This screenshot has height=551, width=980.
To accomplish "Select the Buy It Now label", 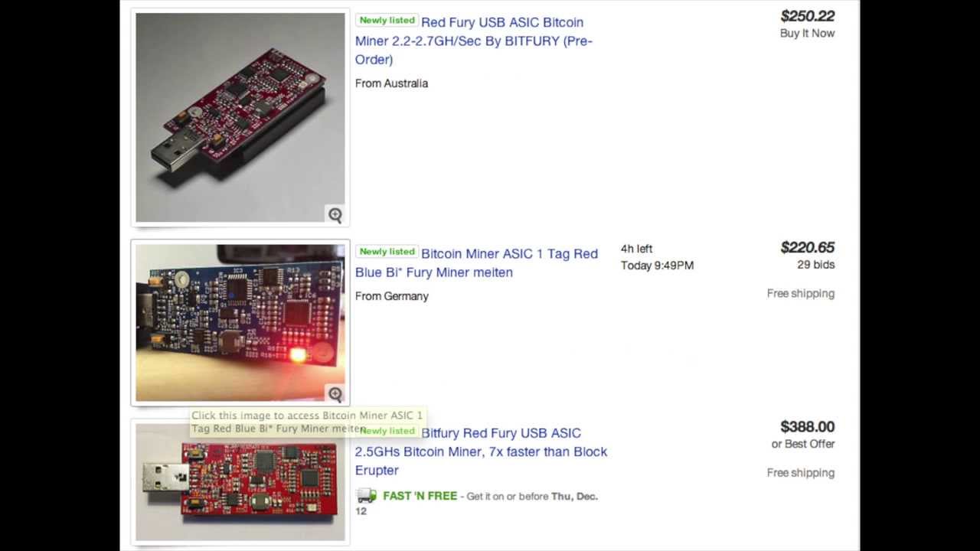I will click(x=807, y=33).
